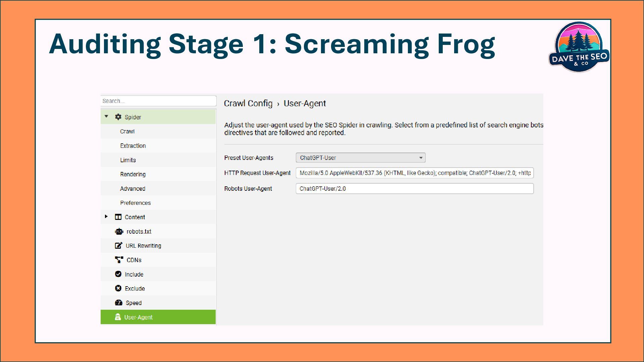This screenshot has width=644, height=362.
Task: Open the Preset User-Agents dropdown
Action: [361, 158]
